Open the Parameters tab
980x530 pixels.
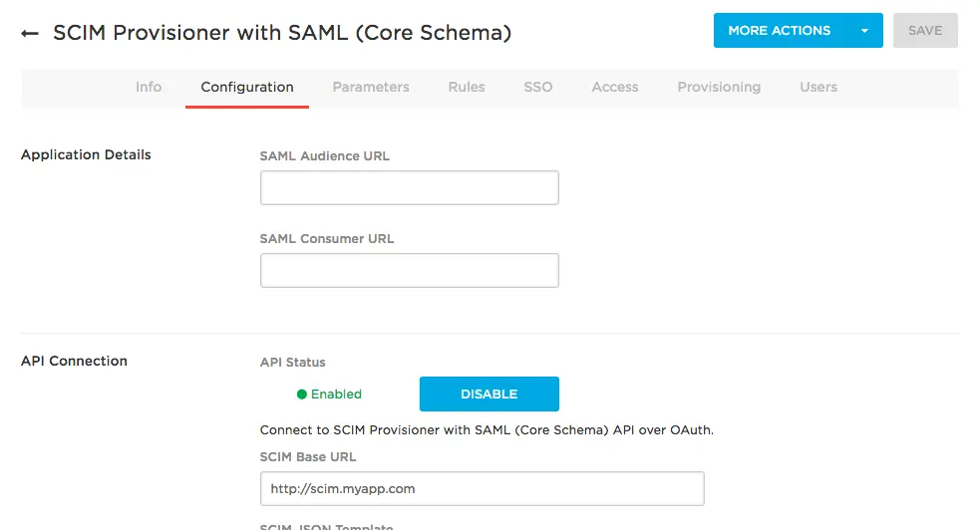(x=371, y=87)
